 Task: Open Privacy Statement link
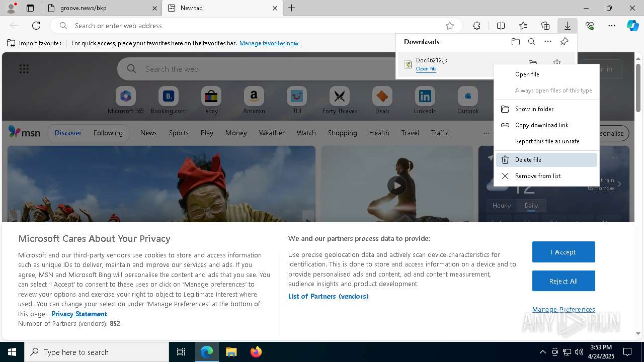pos(79,314)
